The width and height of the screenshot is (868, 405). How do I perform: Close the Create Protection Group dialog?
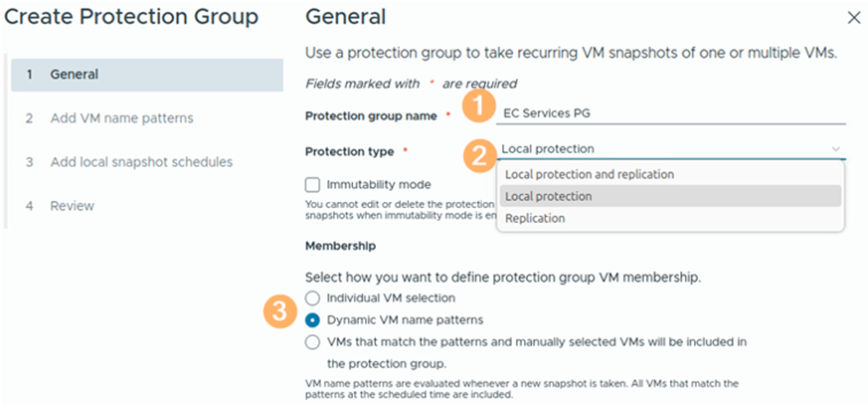click(853, 18)
